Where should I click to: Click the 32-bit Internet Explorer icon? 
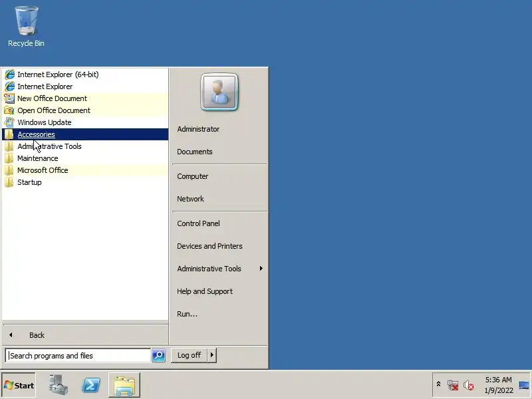click(9, 86)
